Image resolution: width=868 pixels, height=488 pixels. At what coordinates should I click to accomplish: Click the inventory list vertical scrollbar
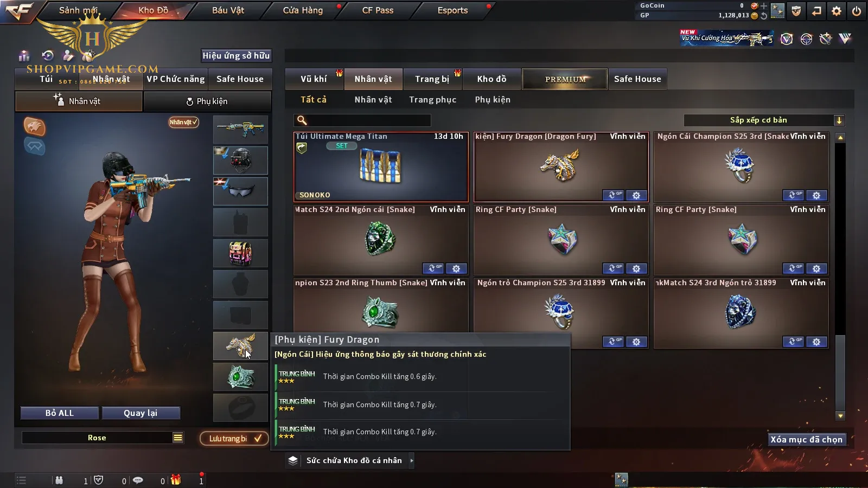coord(840,277)
